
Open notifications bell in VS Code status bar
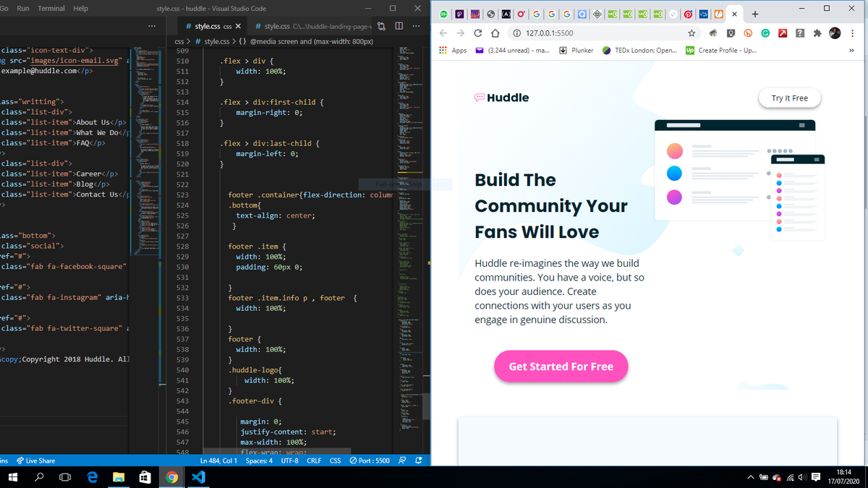click(x=418, y=461)
